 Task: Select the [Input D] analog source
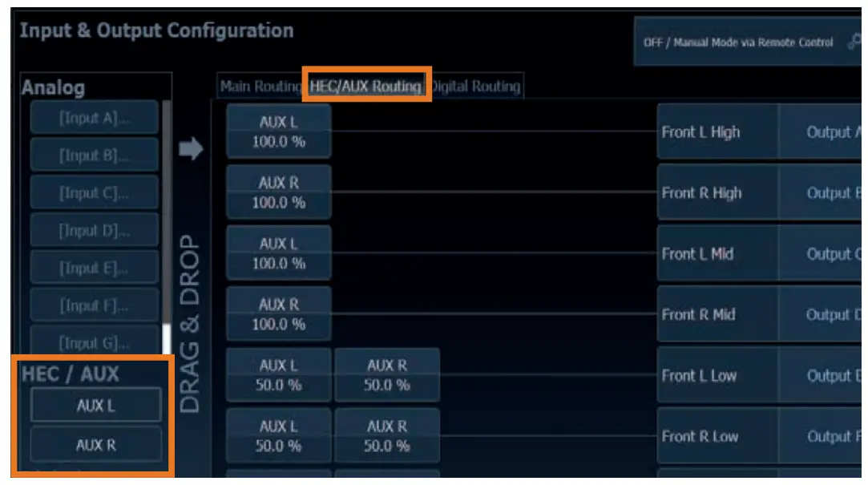pyautogui.click(x=95, y=231)
